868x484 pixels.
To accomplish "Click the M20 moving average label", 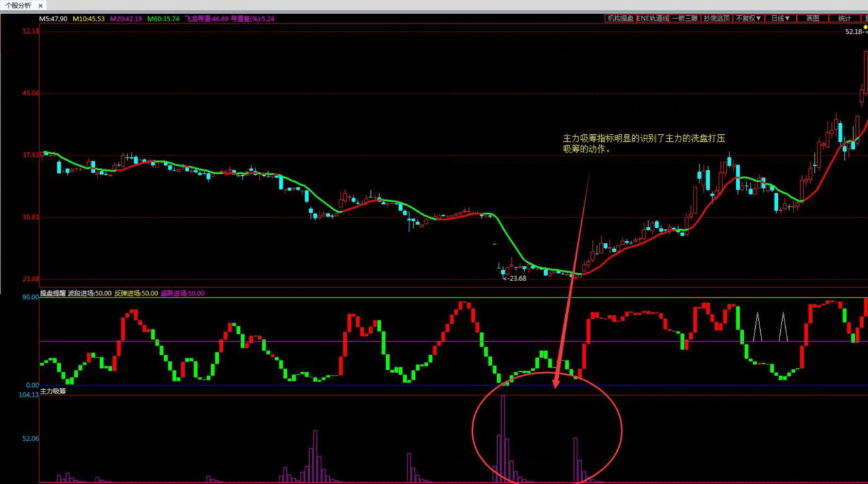I will [x=126, y=19].
